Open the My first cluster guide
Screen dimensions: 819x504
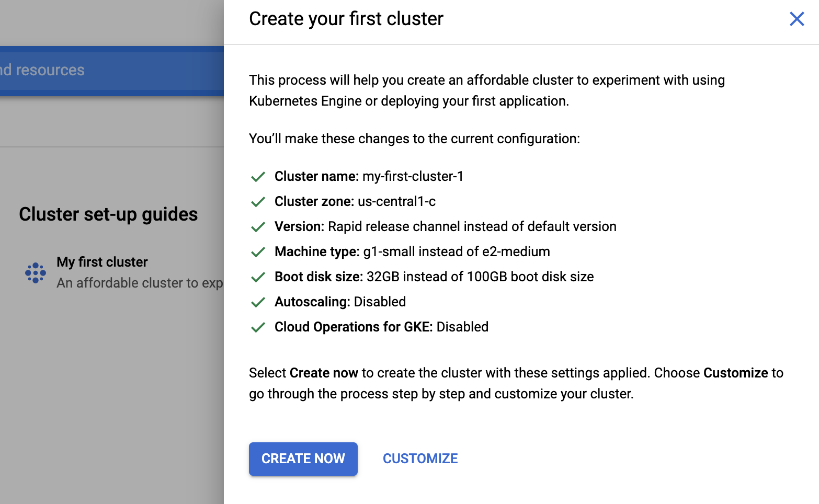coord(103,262)
